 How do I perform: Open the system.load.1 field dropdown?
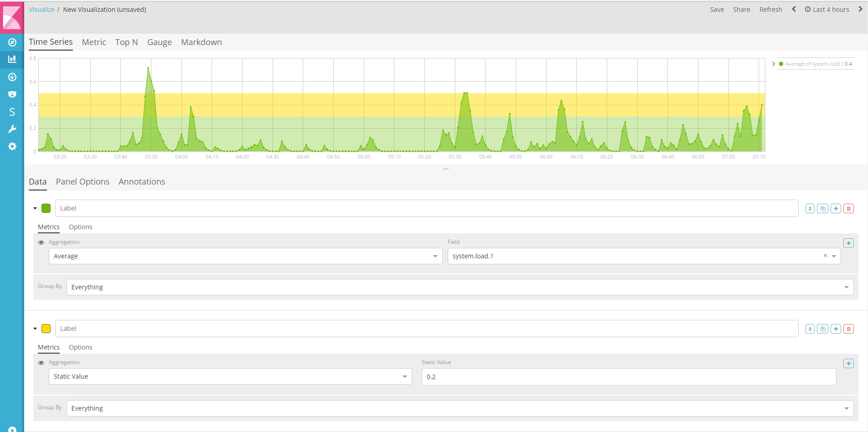pos(644,256)
